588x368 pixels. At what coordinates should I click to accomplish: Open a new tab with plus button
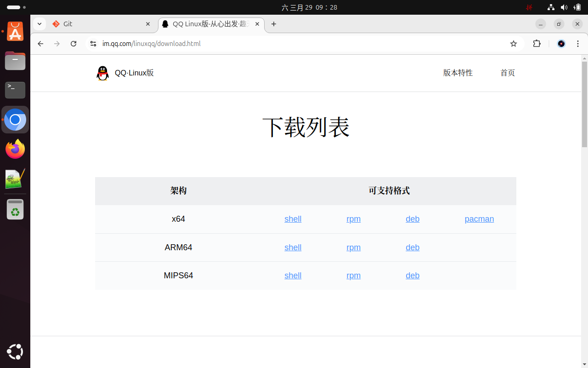click(x=274, y=24)
